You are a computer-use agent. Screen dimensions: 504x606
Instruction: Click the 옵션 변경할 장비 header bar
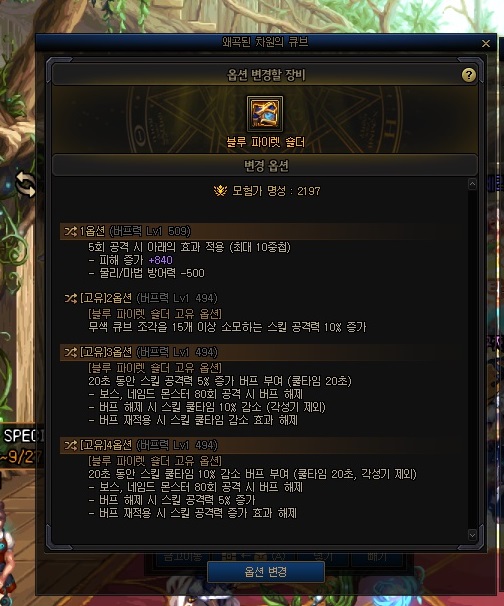click(x=265, y=75)
